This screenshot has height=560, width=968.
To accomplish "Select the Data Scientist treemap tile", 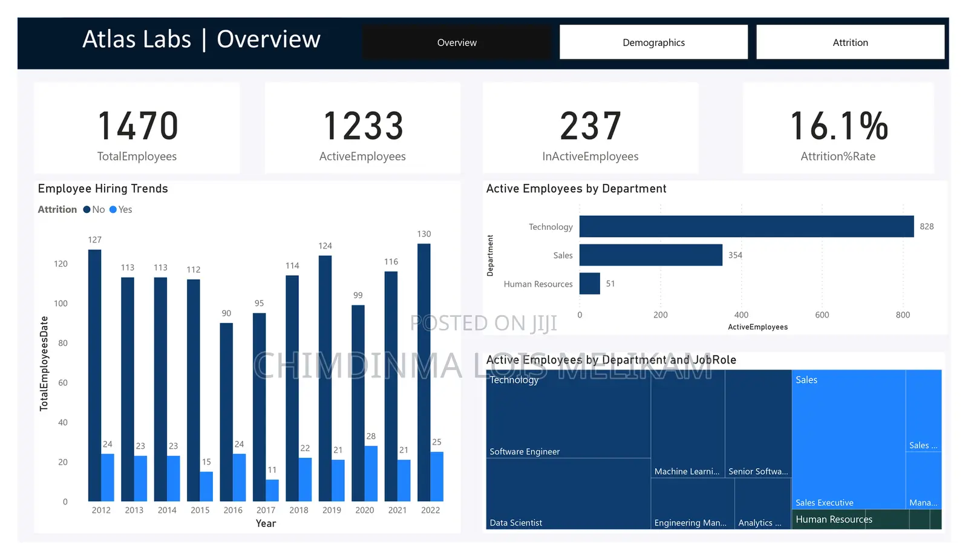I will [x=568, y=494].
